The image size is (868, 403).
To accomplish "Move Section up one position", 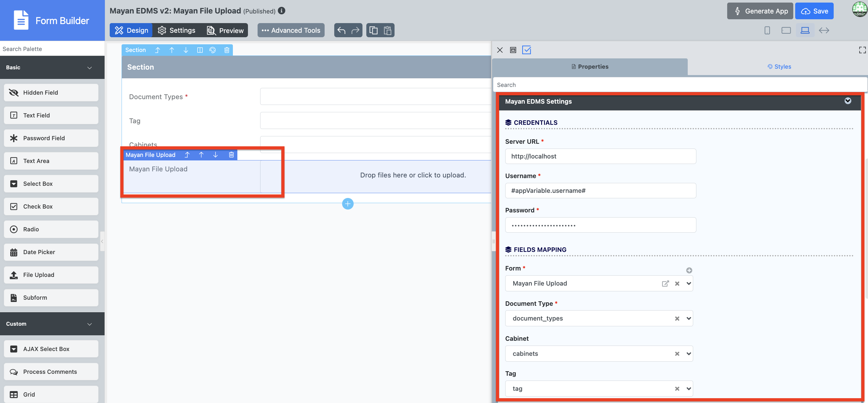I will pos(172,50).
